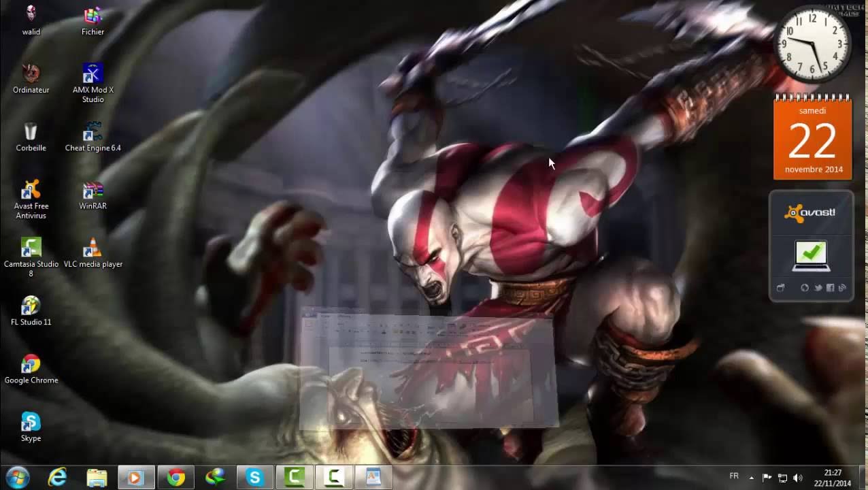
Task: Switch to the image document taskbar button
Action: click(373, 478)
